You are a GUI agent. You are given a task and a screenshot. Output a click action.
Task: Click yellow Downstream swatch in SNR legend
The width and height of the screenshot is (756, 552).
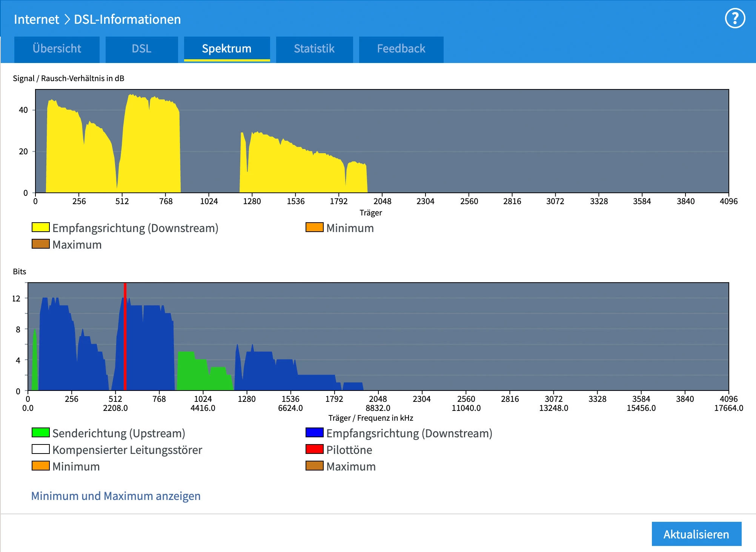pyautogui.click(x=41, y=227)
